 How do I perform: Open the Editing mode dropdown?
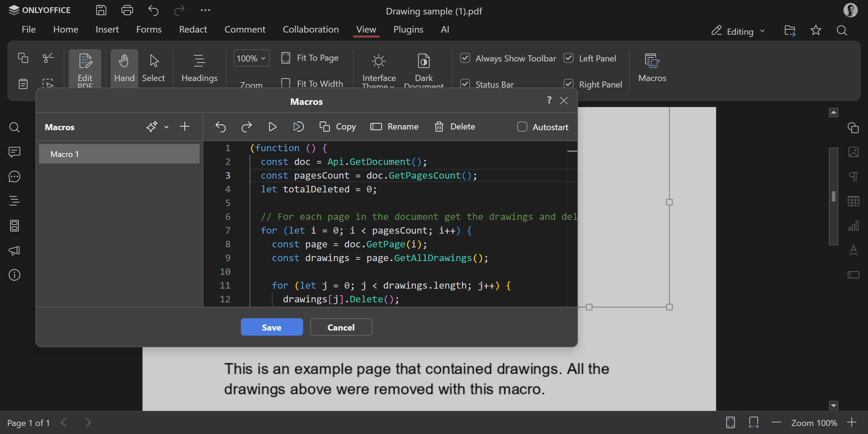(738, 31)
